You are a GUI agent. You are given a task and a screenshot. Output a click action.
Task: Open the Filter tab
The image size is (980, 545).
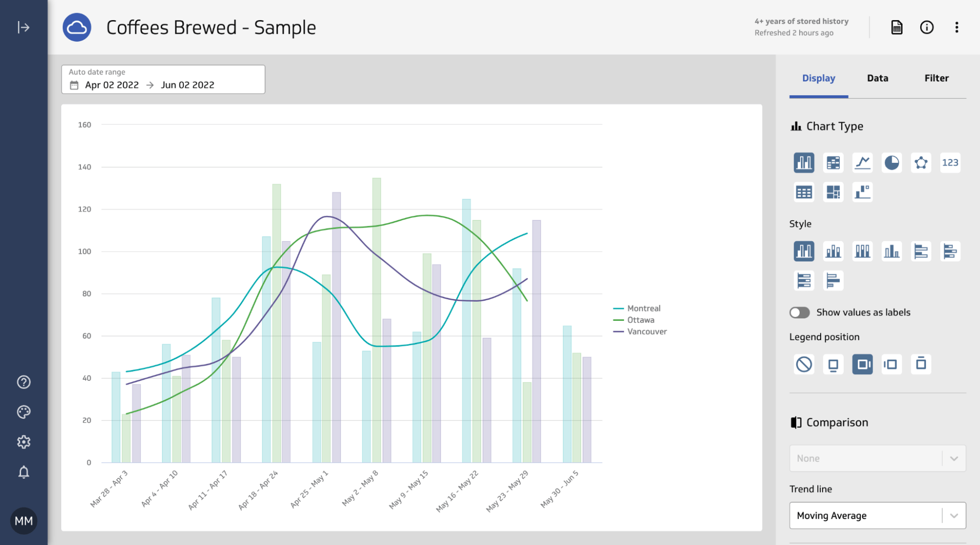[936, 78]
